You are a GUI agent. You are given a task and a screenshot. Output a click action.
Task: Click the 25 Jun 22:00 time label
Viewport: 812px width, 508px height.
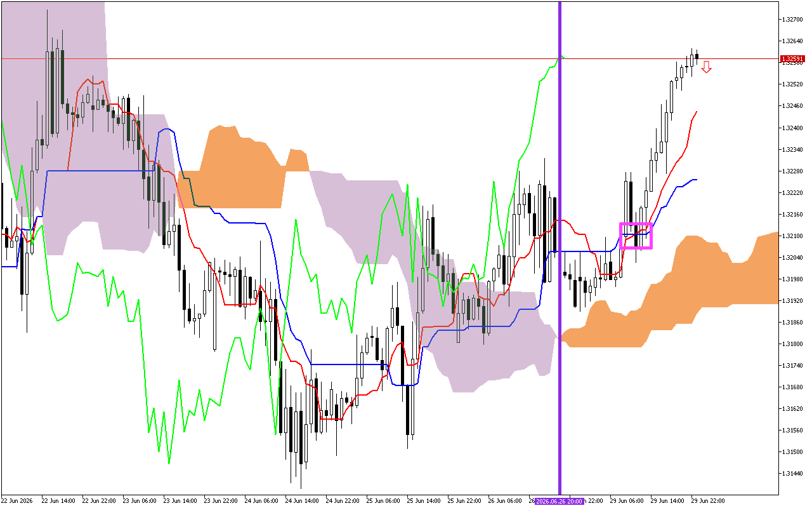click(x=464, y=501)
